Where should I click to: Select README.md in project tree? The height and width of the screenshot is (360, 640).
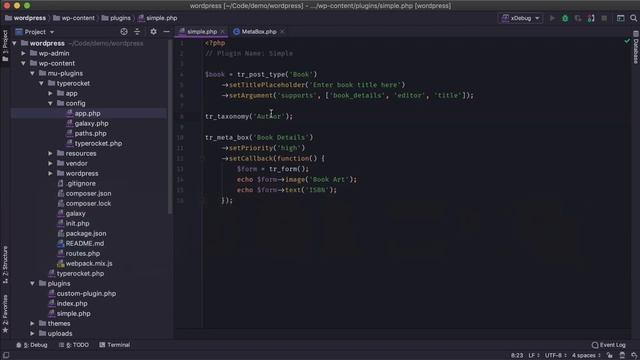[x=84, y=243]
